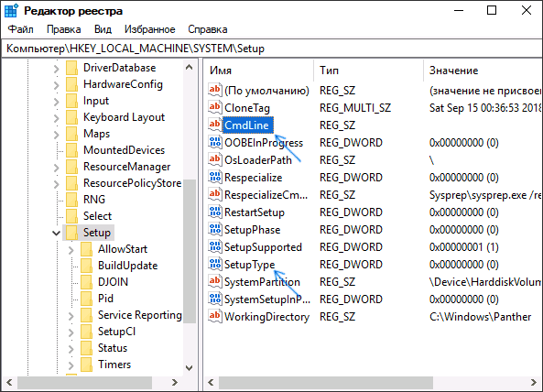Click the CmdLine string value icon
This screenshot has height=392, width=543.
coord(214,125)
